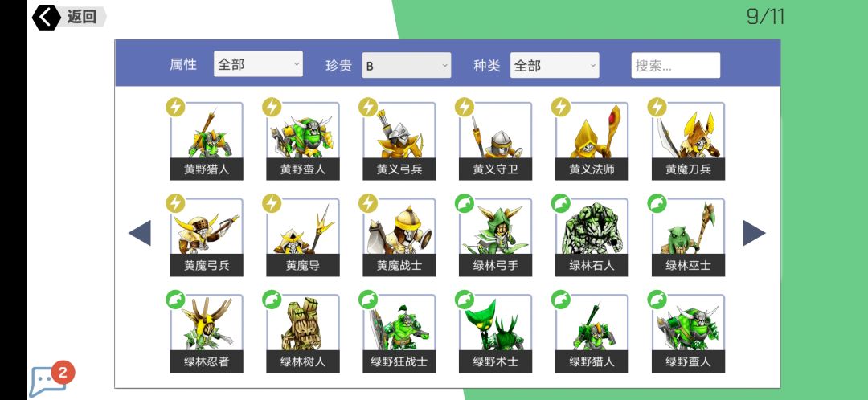Tap the leaf icon on 绿林巫士
The width and height of the screenshot is (868, 400).
pyautogui.click(x=657, y=203)
